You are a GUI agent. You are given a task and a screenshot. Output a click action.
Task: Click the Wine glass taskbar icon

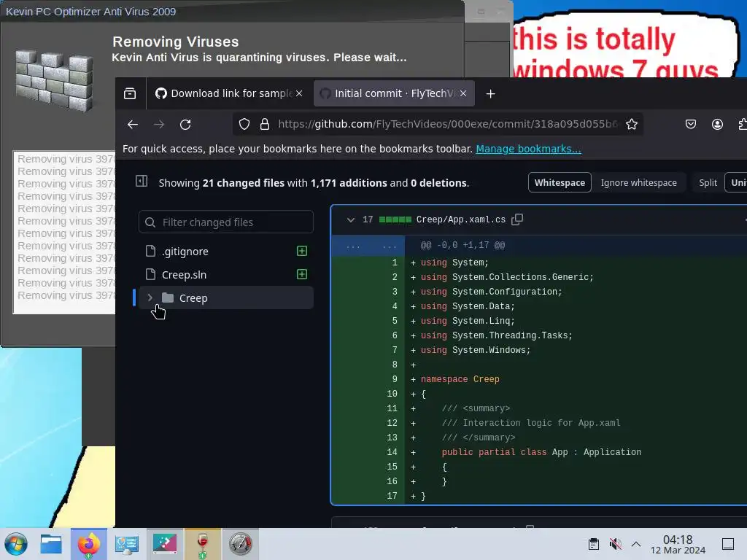click(203, 544)
